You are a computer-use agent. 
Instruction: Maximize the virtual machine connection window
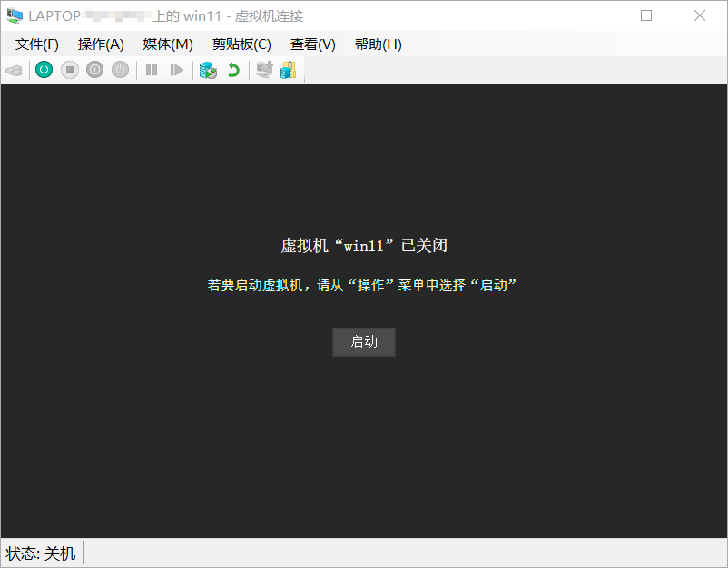click(646, 15)
